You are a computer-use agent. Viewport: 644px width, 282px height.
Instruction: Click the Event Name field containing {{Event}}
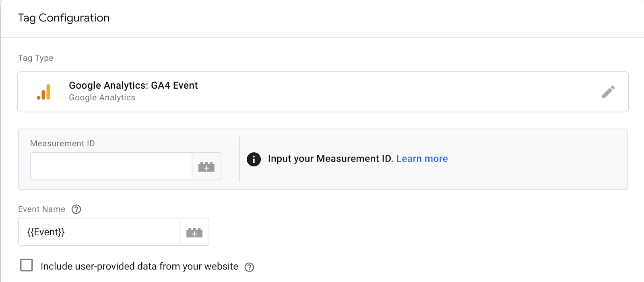pos(99,232)
